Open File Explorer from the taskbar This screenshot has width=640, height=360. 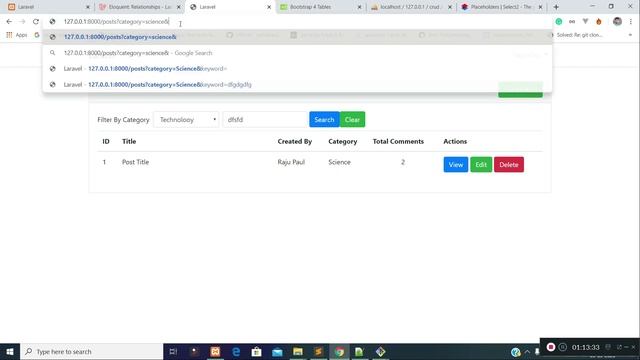[298, 351]
